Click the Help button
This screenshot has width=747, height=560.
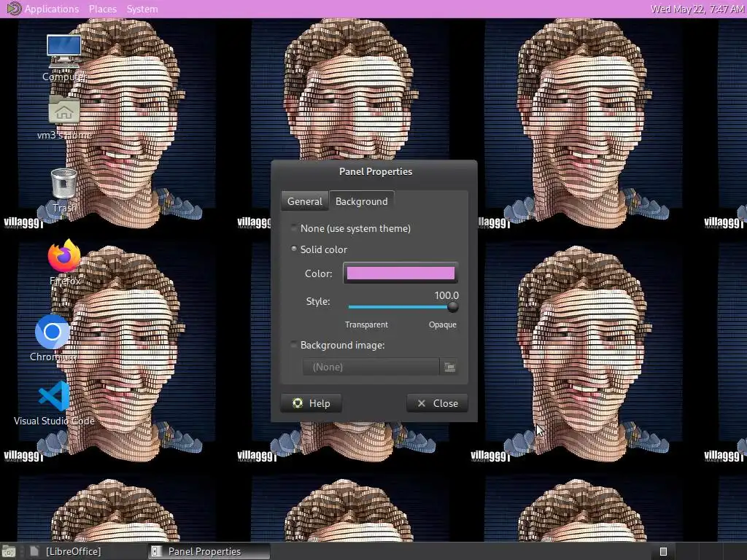(x=311, y=403)
